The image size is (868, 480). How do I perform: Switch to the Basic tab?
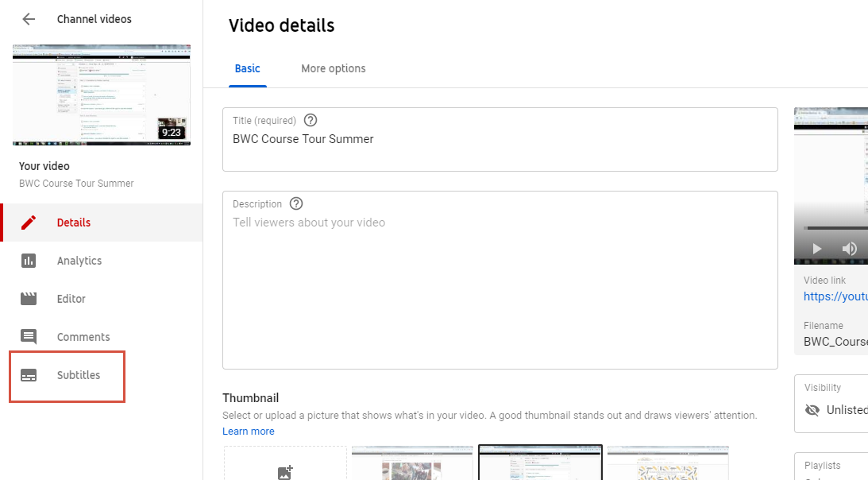pyautogui.click(x=247, y=68)
